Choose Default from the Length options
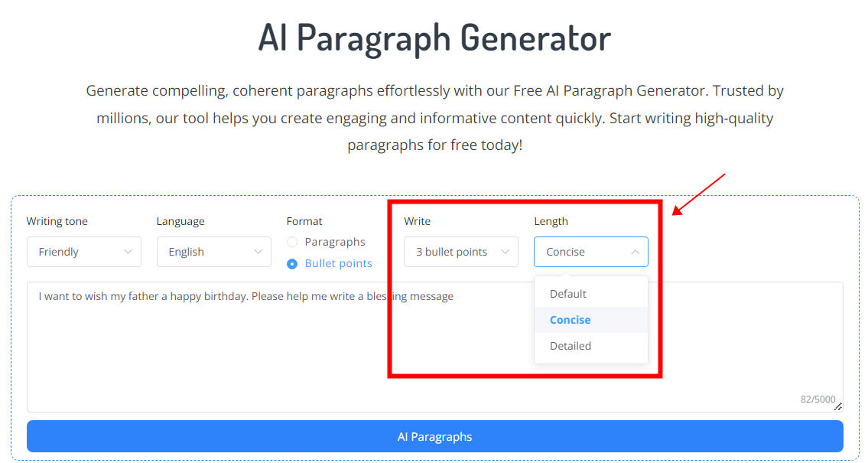 click(x=568, y=294)
